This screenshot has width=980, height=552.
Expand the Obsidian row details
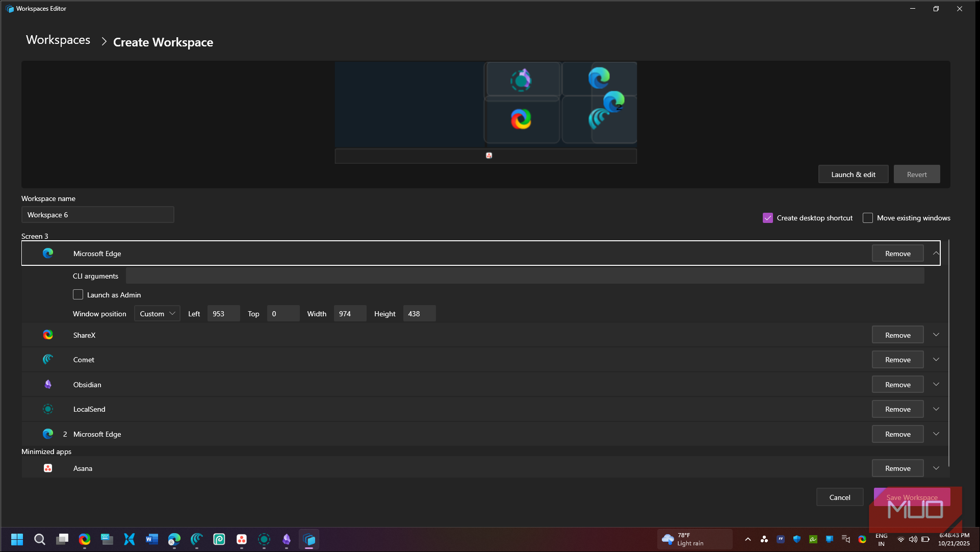[x=936, y=384]
